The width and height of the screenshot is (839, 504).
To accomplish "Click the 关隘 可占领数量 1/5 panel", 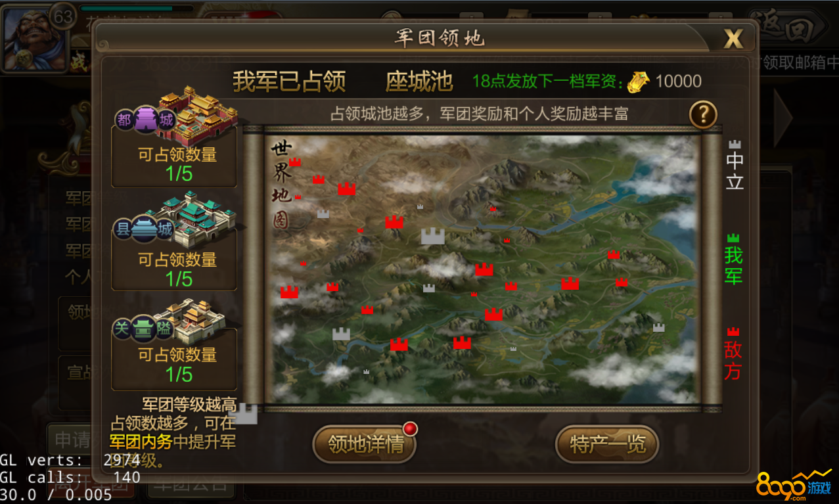I will pos(175,360).
